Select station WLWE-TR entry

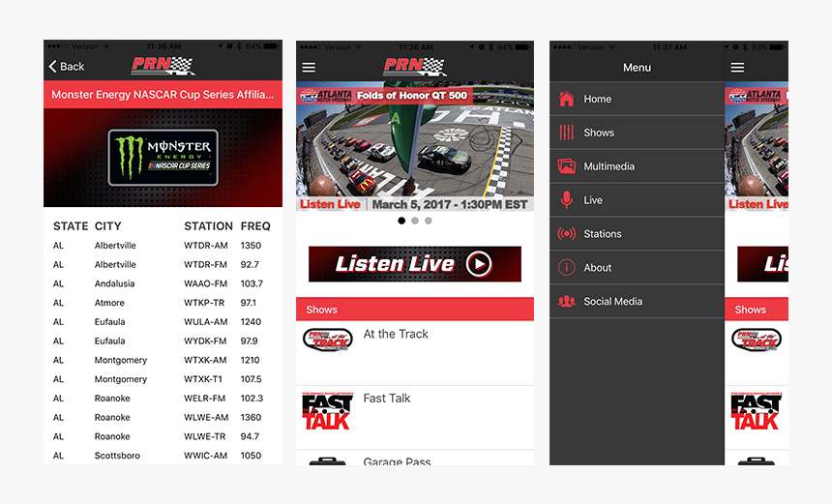click(205, 436)
